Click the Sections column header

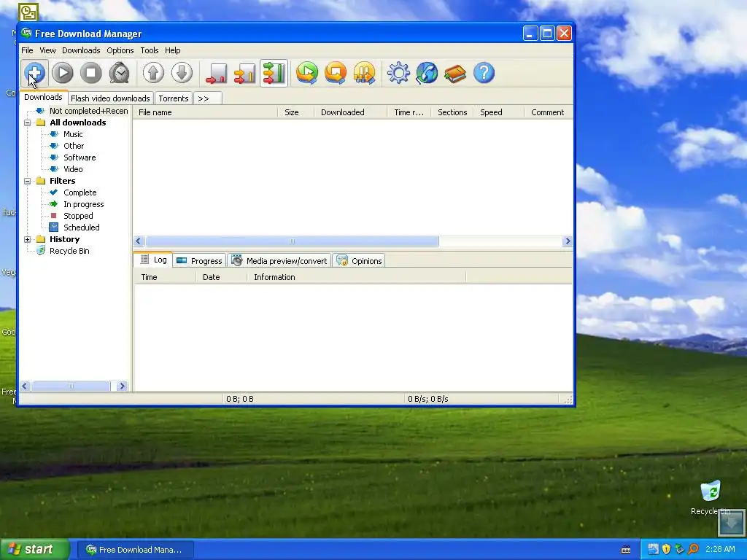pyautogui.click(x=452, y=112)
